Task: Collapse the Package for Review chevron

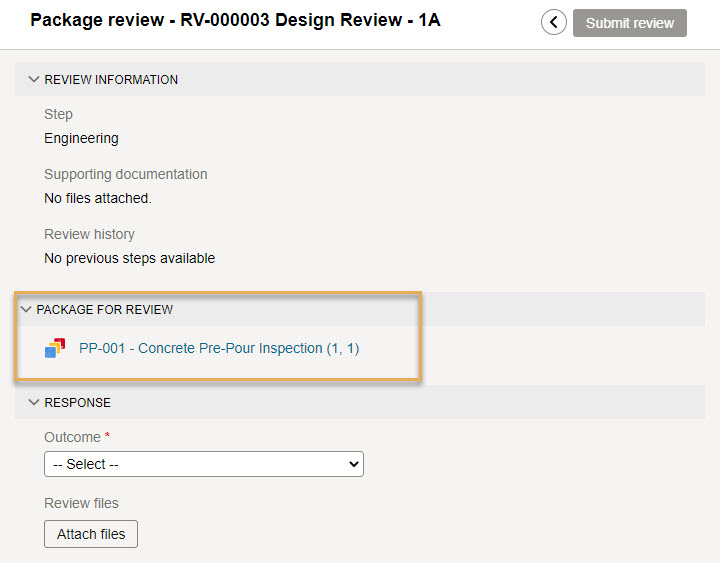Action: pyautogui.click(x=26, y=310)
